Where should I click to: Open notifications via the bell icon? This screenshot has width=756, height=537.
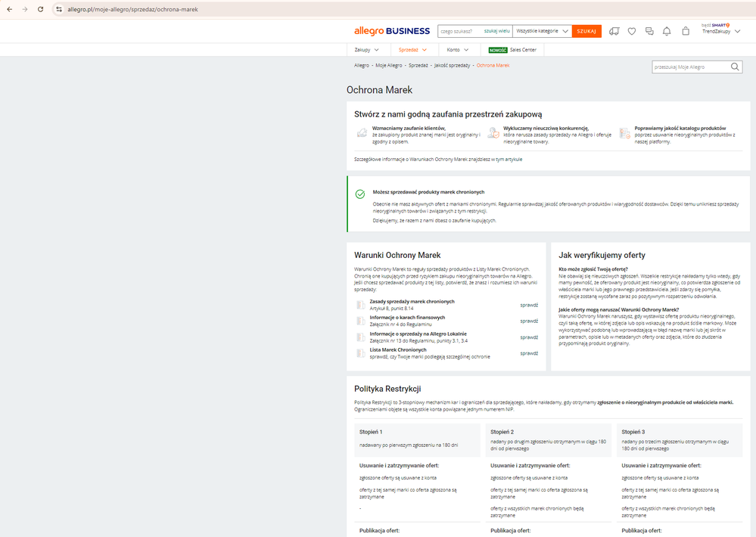[667, 31]
